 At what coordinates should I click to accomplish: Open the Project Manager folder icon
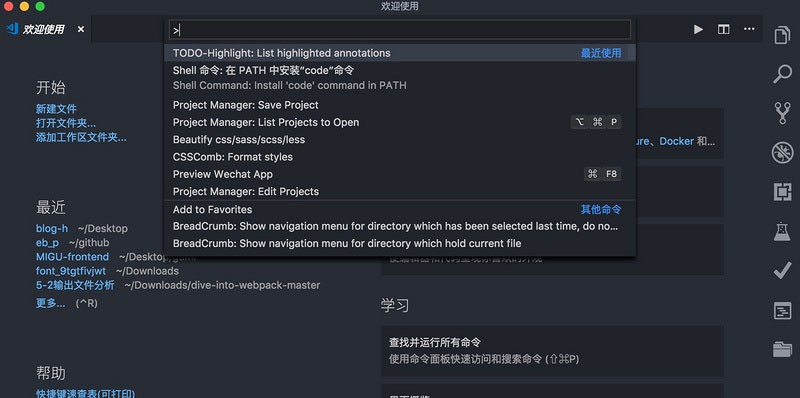(x=782, y=350)
